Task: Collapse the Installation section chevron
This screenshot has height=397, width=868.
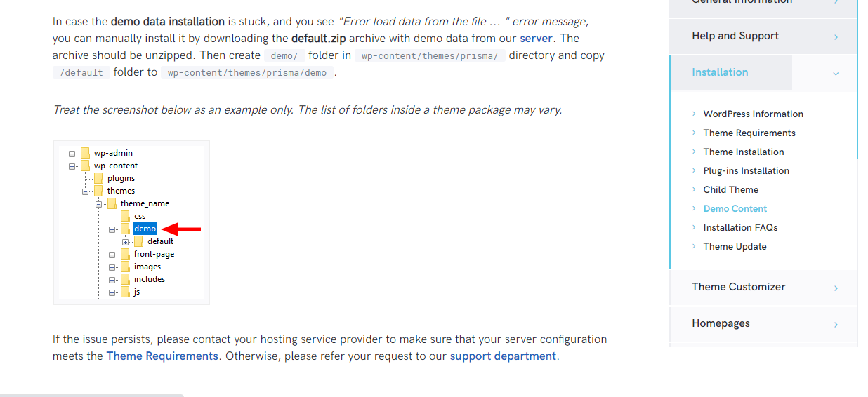Action: pos(836,73)
